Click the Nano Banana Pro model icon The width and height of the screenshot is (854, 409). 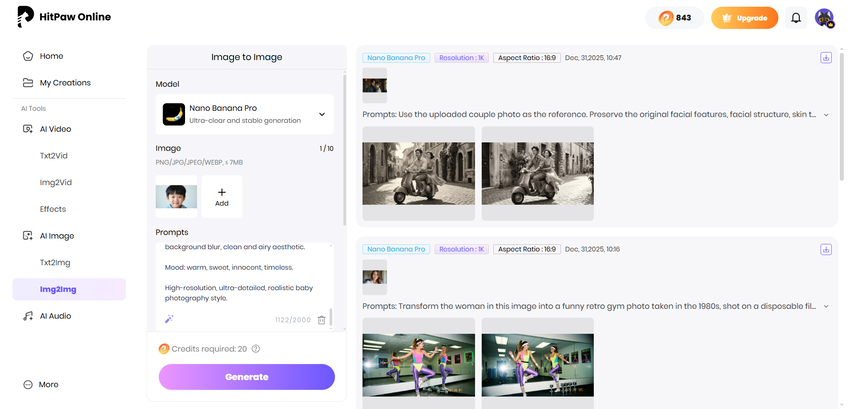pos(174,114)
